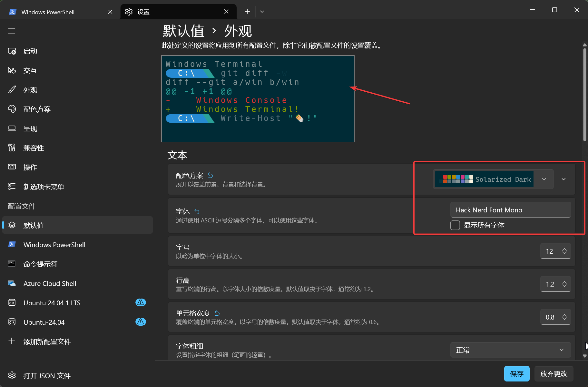Click the 放弃更改 discard changes button
This screenshot has height=387, width=588.
[554, 374]
